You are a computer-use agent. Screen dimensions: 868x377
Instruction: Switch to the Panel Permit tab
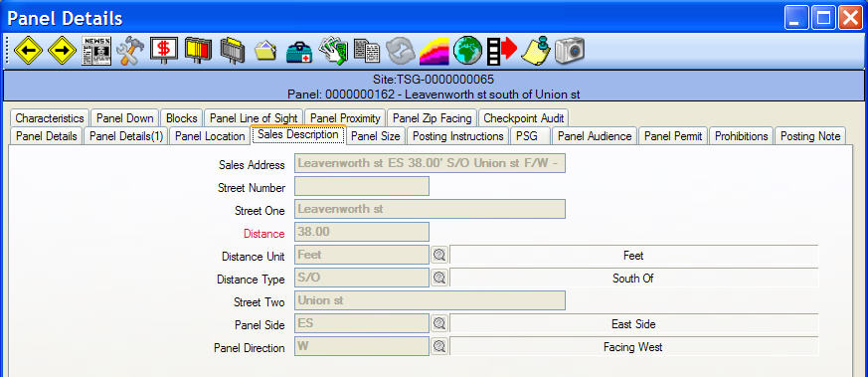[673, 136]
